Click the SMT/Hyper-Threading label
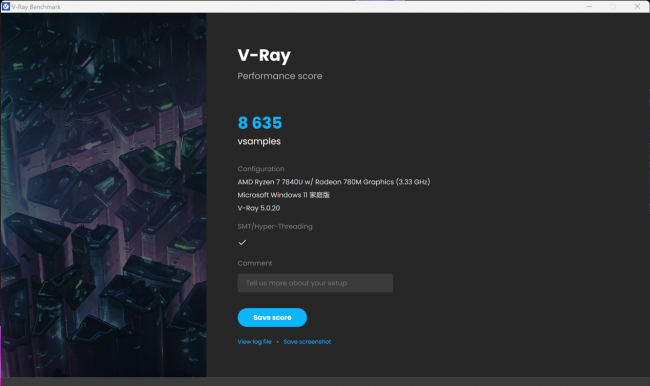Image resolution: width=650 pixels, height=386 pixels. (275, 226)
